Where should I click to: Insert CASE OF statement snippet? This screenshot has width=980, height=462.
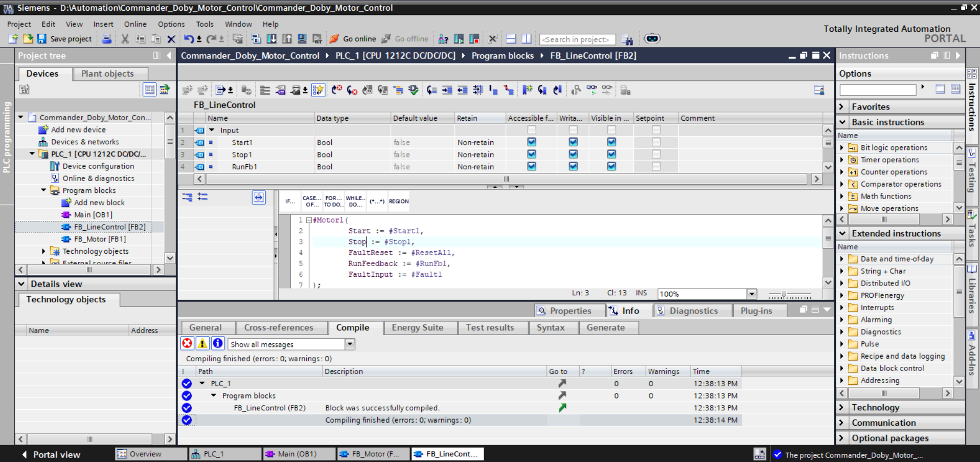tap(311, 202)
